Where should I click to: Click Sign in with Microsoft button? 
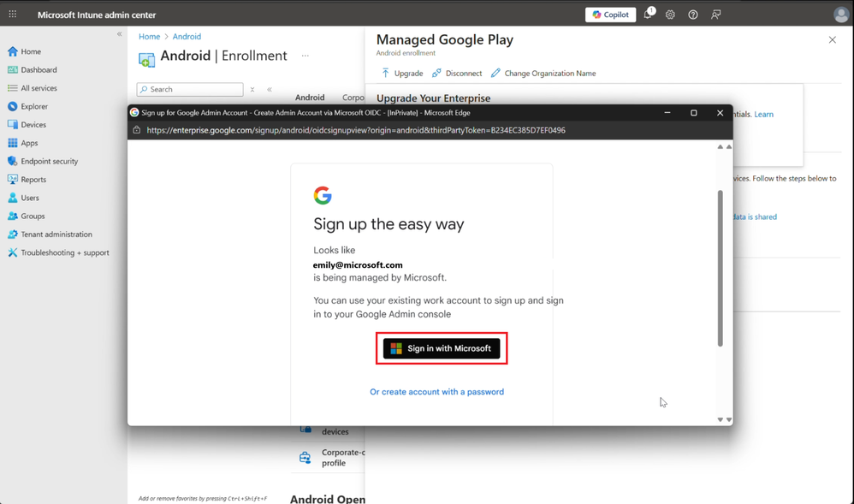point(442,348)
